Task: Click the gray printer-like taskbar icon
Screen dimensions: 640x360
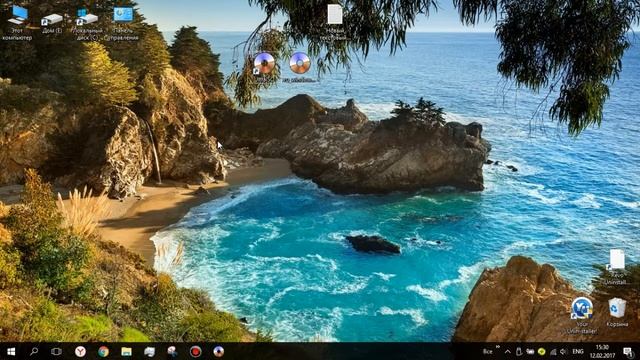Action: (x=149, y=351)
